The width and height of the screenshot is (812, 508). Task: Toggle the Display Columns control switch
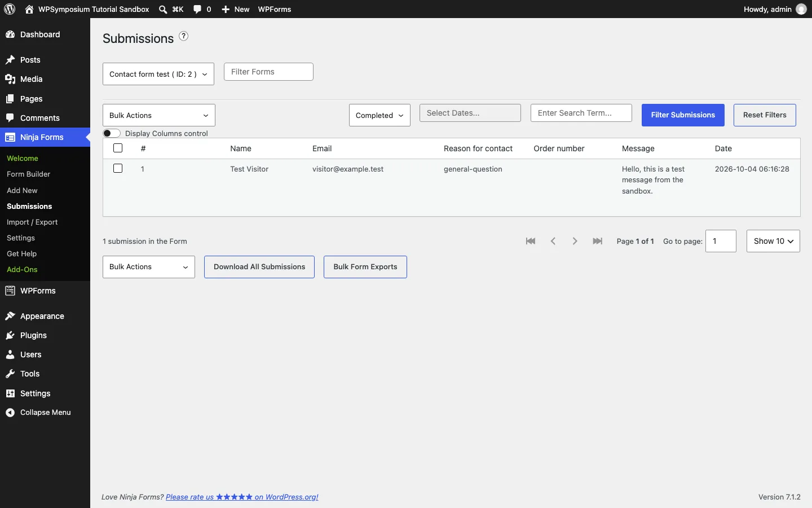coord(112,133)
